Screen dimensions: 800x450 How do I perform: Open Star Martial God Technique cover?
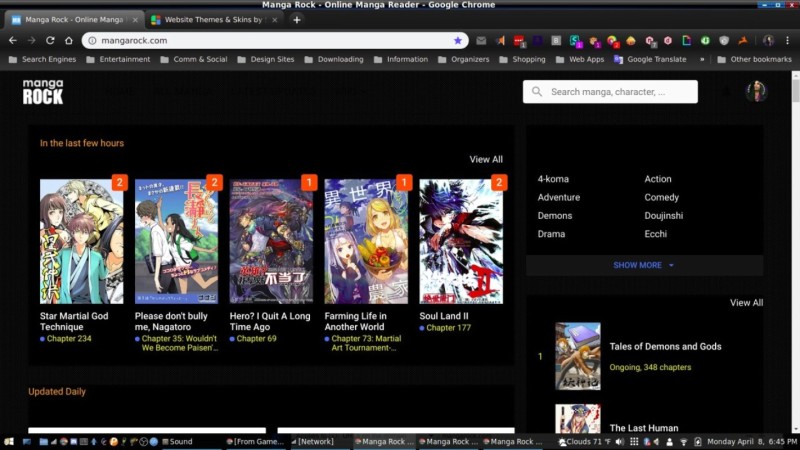click(x=82, y=241)
